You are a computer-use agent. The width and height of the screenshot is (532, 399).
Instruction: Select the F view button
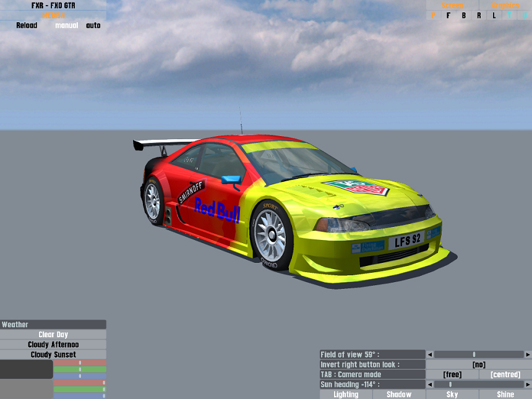448,15
